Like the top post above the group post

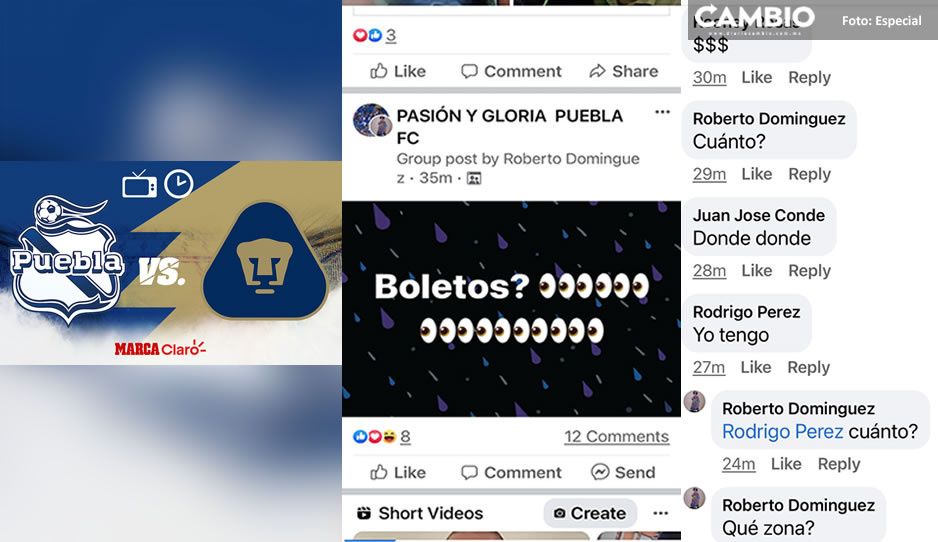point(398,71)
